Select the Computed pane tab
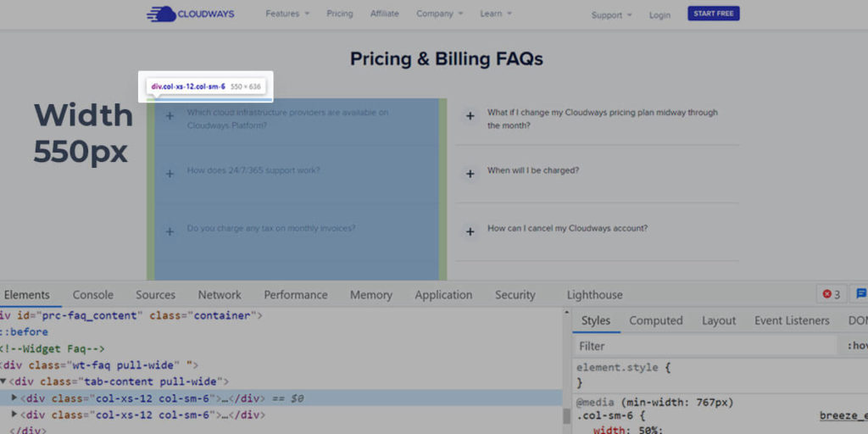 [x=656, y=320]
